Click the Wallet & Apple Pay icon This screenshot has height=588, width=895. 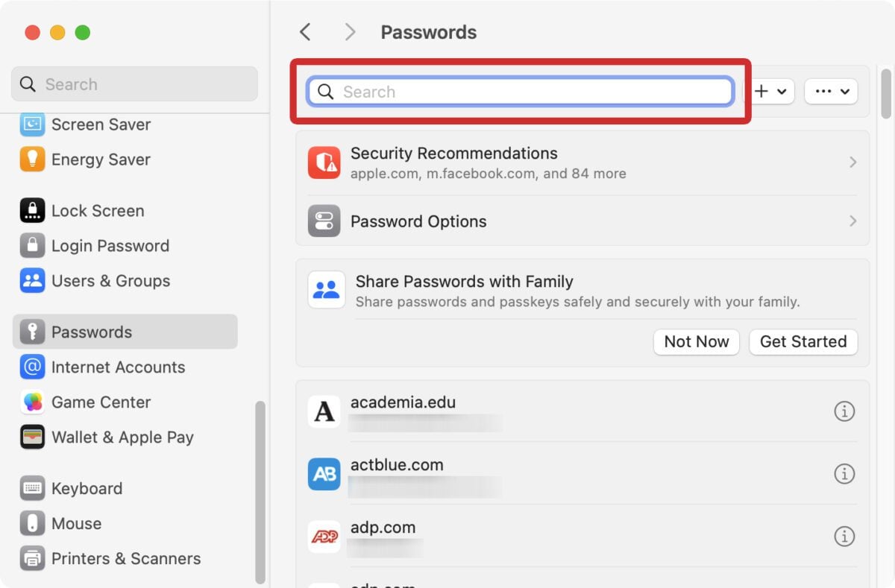[31, 437]
